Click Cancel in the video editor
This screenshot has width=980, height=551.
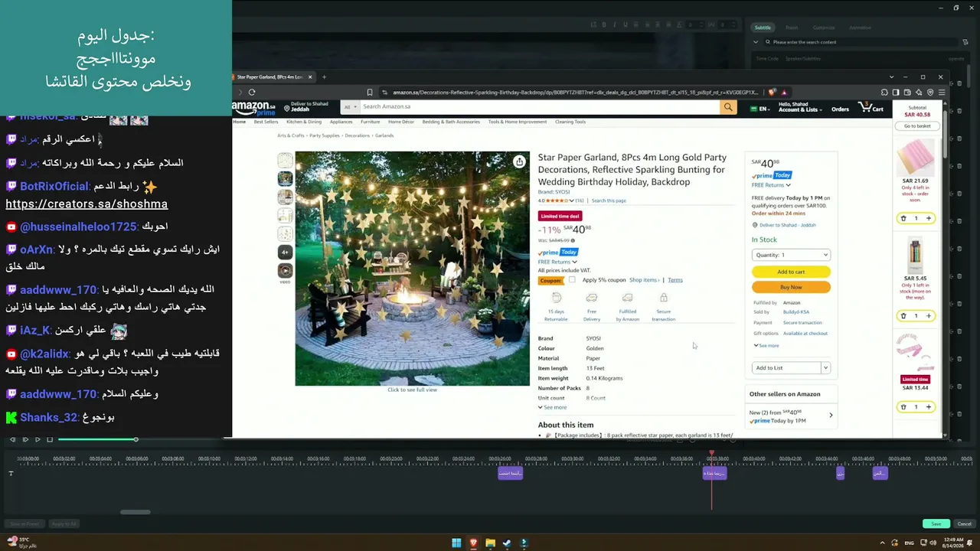(x=965, y=524)
